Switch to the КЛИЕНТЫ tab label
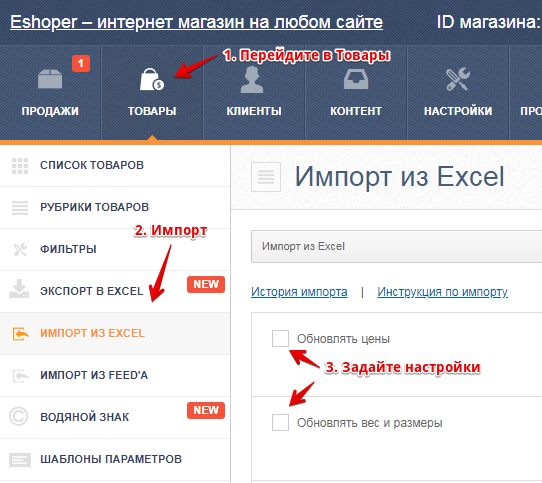The height and width of the screenshot is (483, 542). pos(254,111)
